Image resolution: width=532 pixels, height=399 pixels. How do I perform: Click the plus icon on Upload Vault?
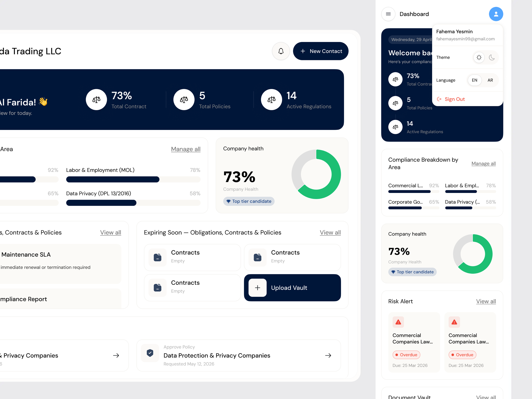coord(257,288)
